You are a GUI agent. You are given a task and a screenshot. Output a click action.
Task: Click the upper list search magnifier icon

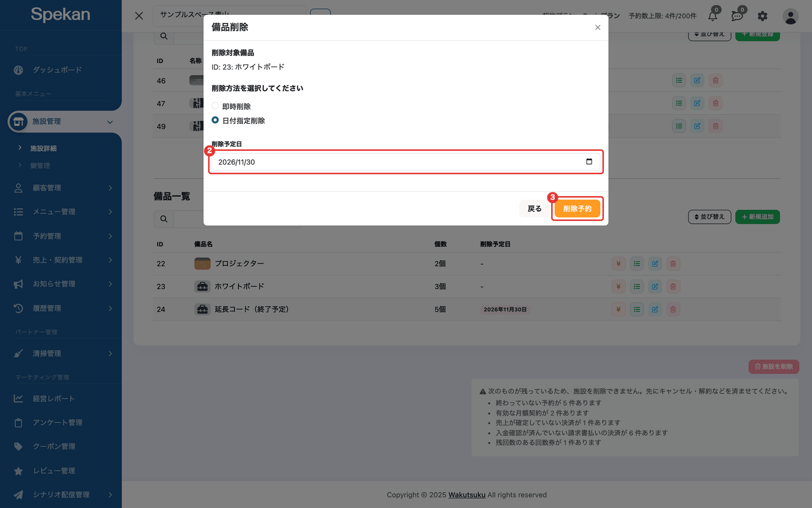coord(163,36)
